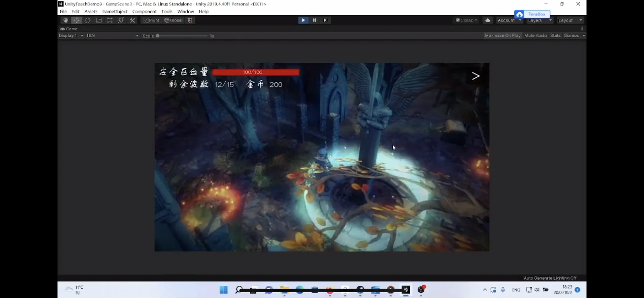Toggle Mute Audio in Game view
Viewport: 644px width, 298px height.
tap(535, 36)
